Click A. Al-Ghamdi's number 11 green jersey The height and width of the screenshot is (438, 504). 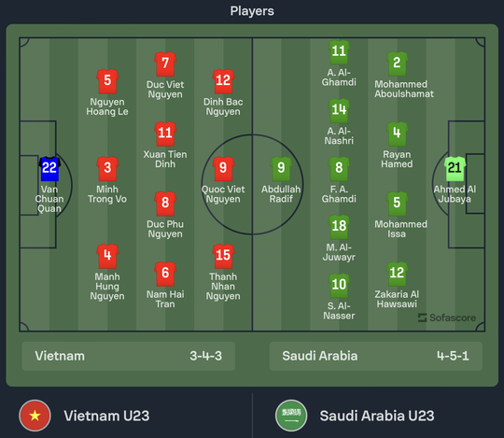[339, 52]
